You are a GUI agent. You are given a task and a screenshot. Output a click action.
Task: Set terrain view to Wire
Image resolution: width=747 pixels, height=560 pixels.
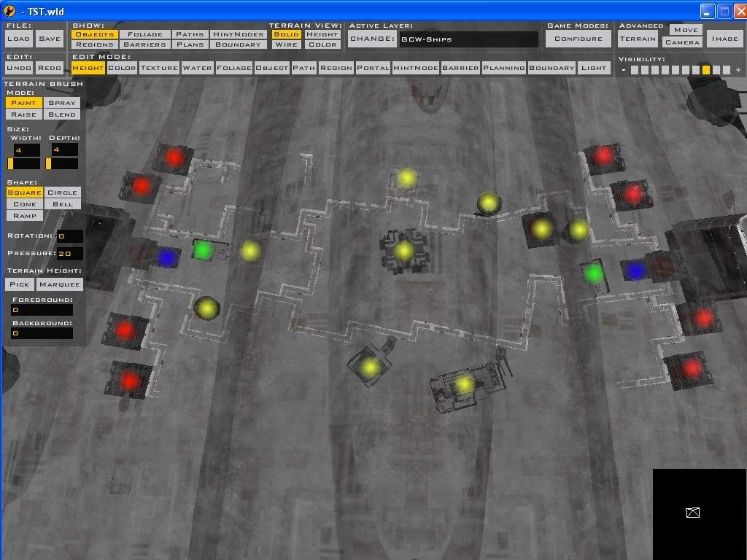pos(286,44)
